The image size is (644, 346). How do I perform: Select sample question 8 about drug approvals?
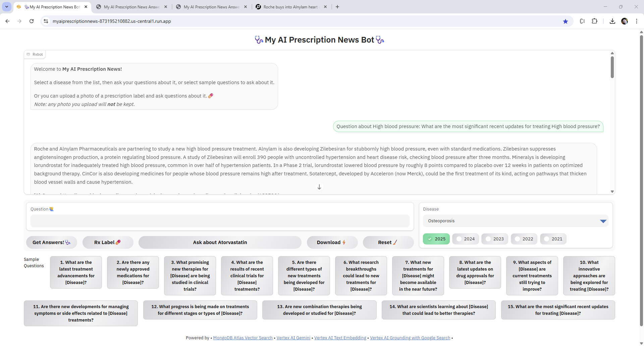click(x=475, y=272)
